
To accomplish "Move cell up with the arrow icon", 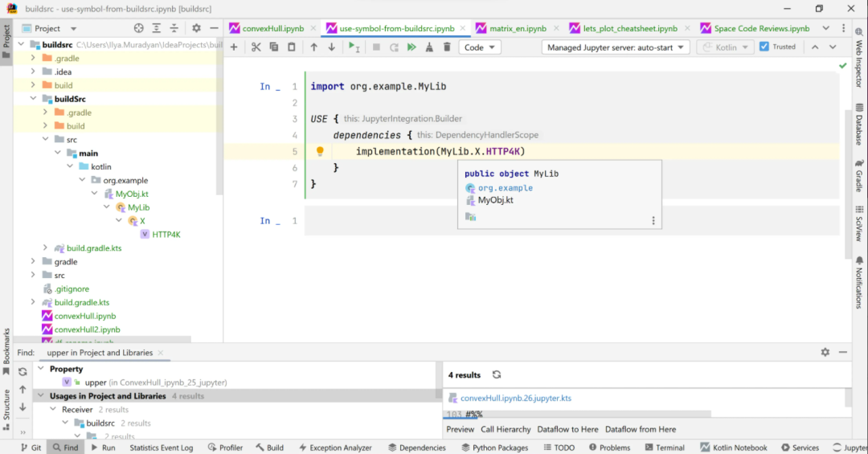I will coord(314,47).
